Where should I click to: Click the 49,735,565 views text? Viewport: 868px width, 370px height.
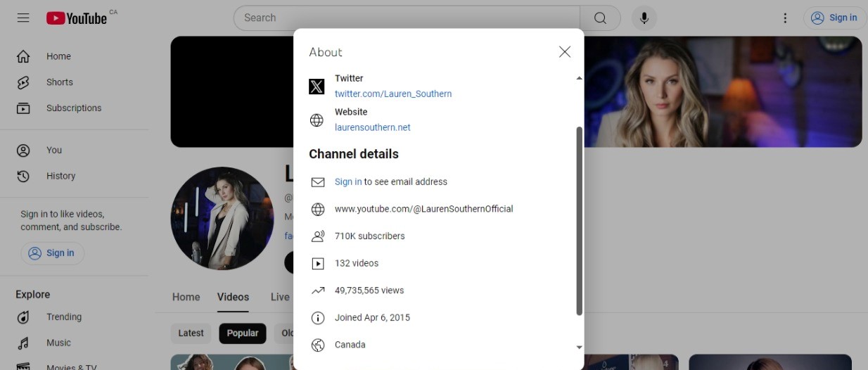[x=369, y=291]
